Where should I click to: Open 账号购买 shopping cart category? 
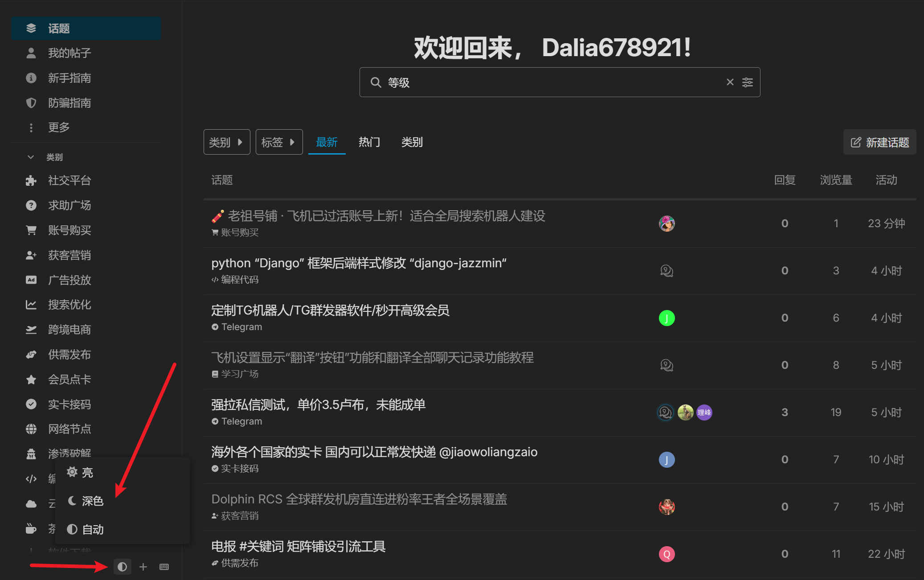[69, 230]
